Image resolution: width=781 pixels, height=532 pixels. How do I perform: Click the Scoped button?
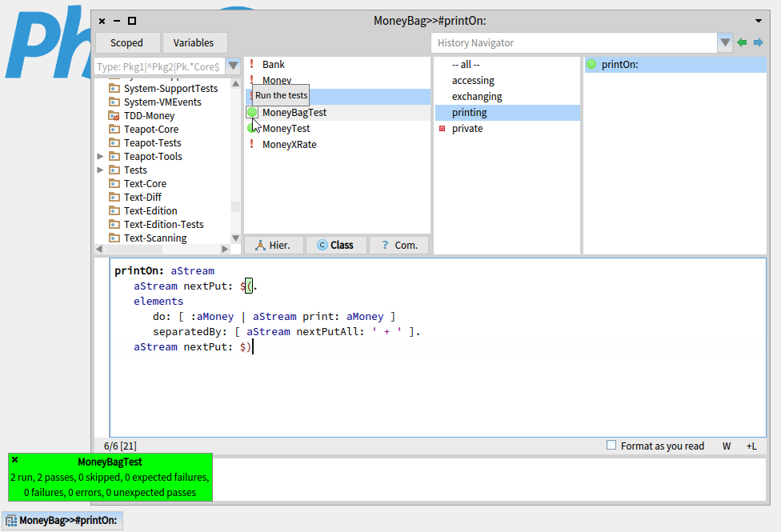(127, 43)
